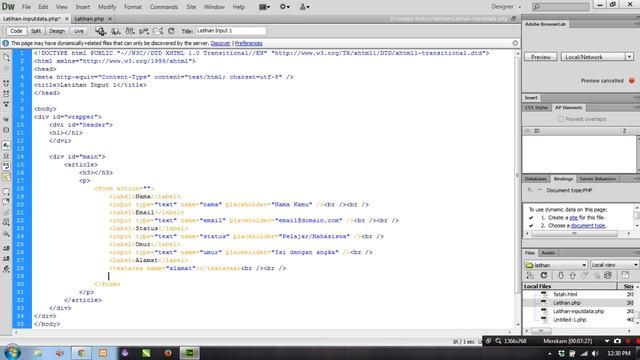Connect to remote server in Files panel
Viewport: 640px width, 360px height.
[x=530, y=276]
